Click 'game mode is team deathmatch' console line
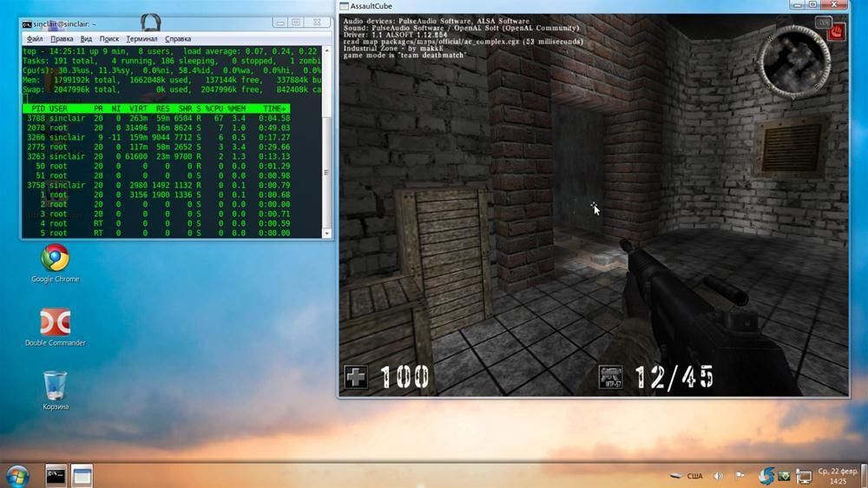 (404, 55)
